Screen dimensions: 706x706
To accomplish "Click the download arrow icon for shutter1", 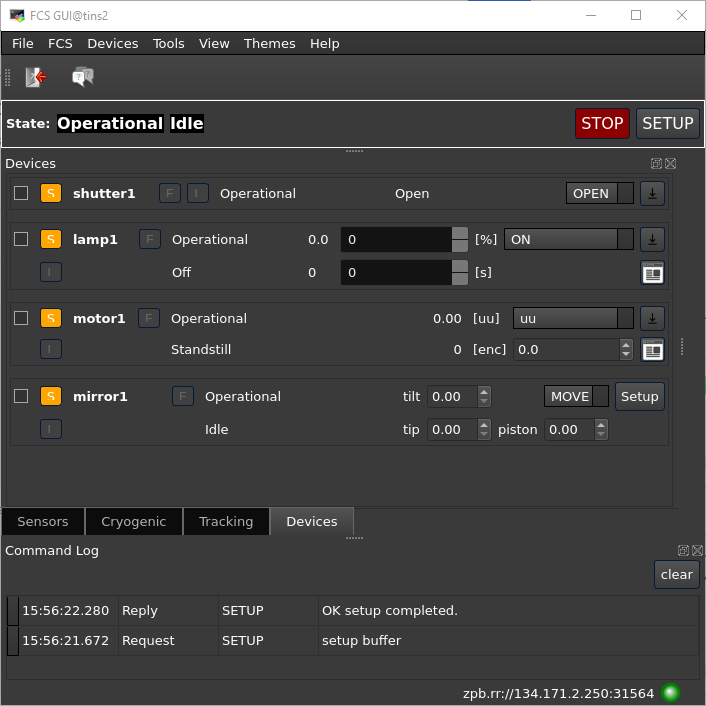I will pyautogui.click(x=652, y=193).
